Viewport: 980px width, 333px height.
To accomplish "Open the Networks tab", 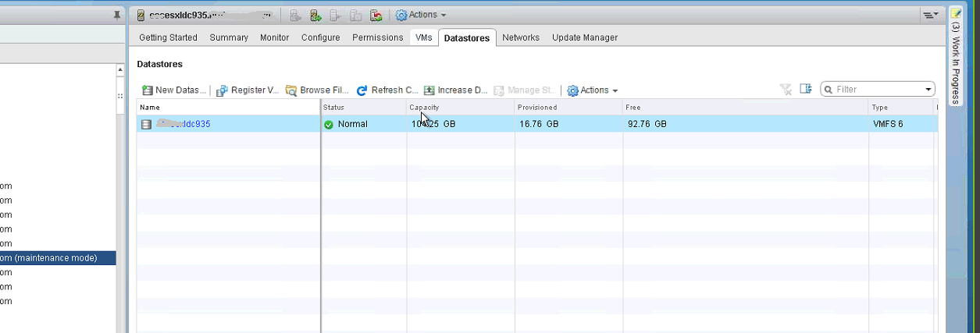I will pos(521,37).
